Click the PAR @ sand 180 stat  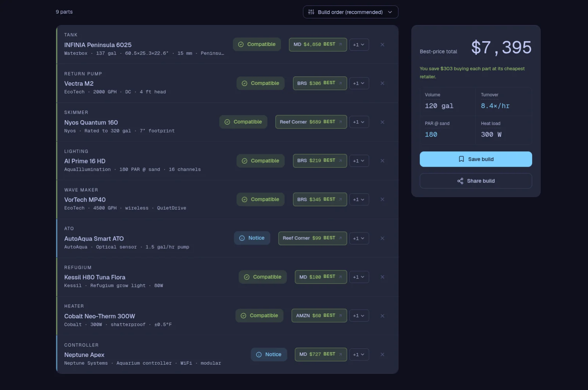[448, 130]
